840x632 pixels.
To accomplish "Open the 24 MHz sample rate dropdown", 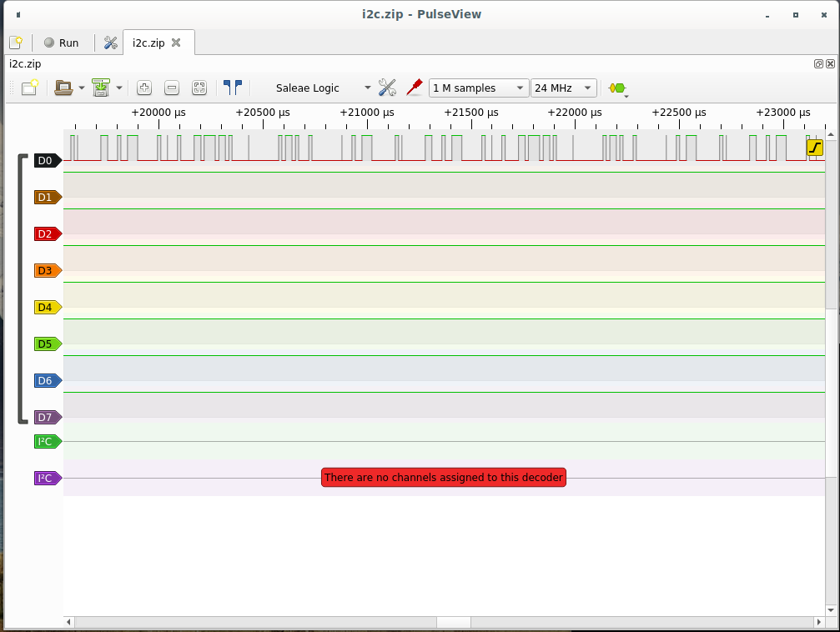I will (x=565, y=88).
